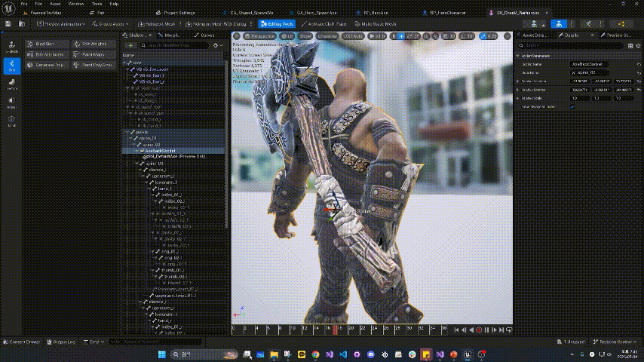
Task: Open the LOD Auto dropdown
Action: tap(353, 36)
